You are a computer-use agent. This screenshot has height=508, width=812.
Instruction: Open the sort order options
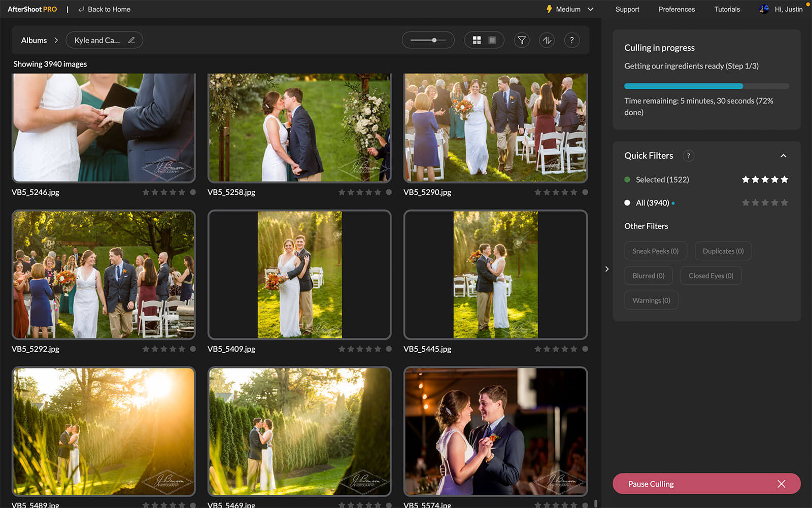point(547,40)
